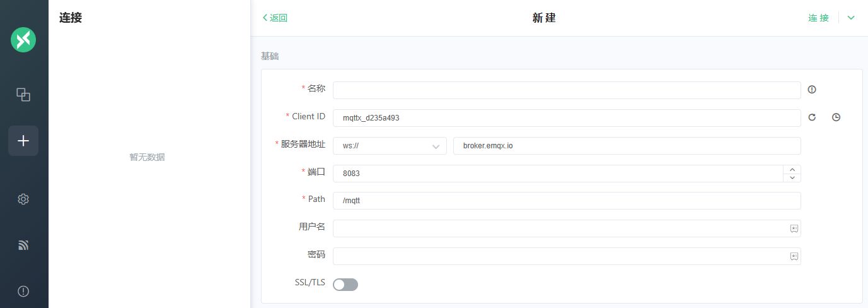Click the broker.emqx.io host address field
This screenshot has height=308, width=868.
pyautogui.click(x=627, y=146)
